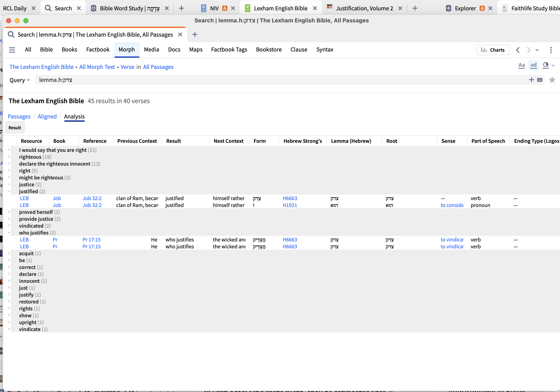
Task: Open history dropdown chevron next to forward arrow
Action: [x=537, y=50]
